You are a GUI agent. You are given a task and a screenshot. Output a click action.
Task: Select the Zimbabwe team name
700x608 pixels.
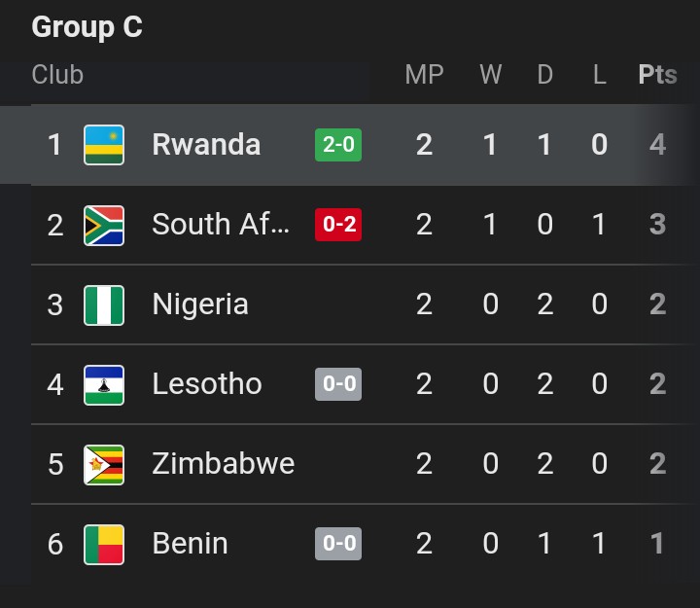coord(224,464)
